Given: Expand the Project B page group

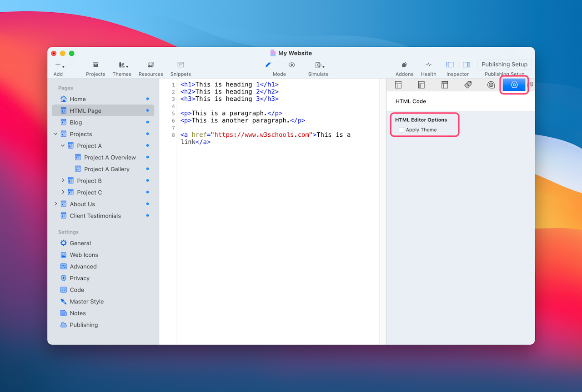Looking at the screenshot, I should pyautogui.click(x=63, y=181).
